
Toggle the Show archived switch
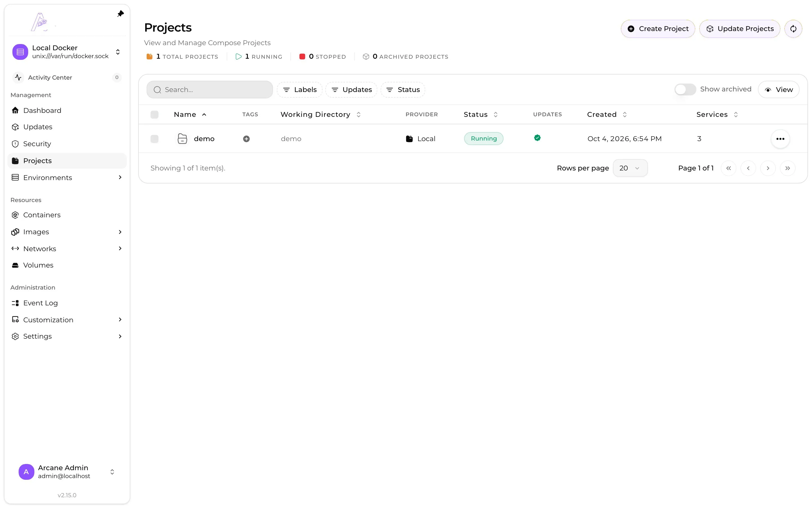(685, 89)
